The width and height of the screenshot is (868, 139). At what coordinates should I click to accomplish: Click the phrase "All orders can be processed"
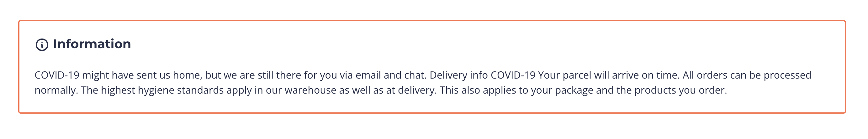point(747,75)
